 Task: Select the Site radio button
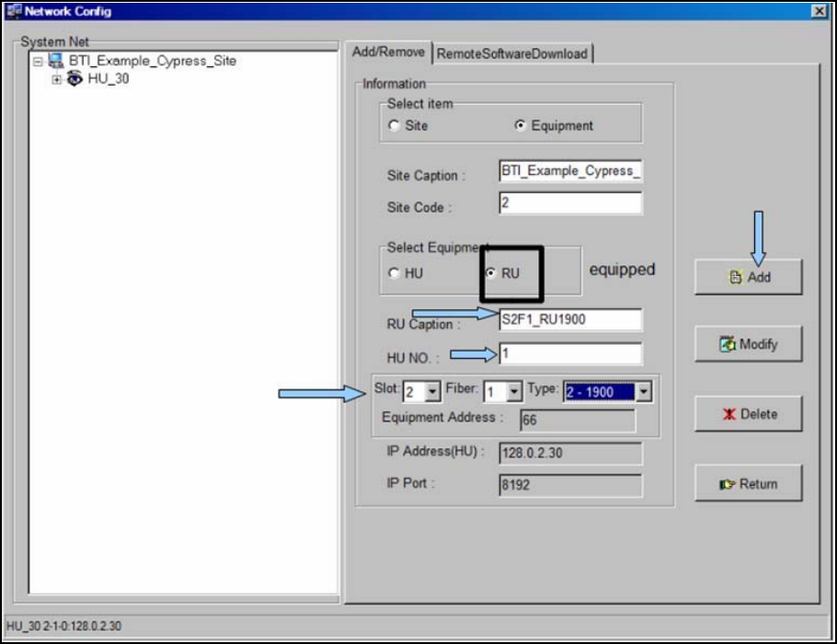(x=394, y=125)
